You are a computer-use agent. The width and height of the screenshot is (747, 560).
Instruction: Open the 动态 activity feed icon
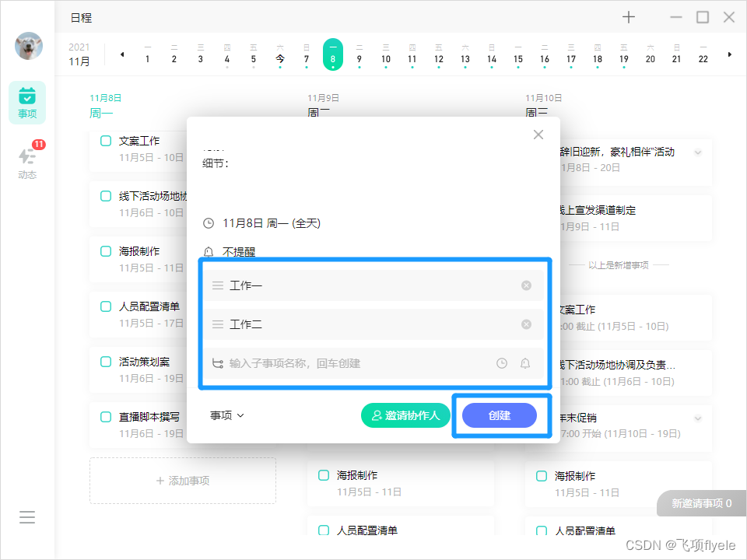tap(27, 161)
